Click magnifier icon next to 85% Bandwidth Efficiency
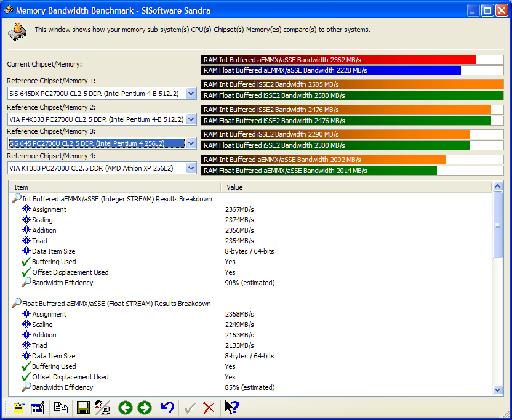This screenshot has width=512, height=420. [x=26, y=387]
